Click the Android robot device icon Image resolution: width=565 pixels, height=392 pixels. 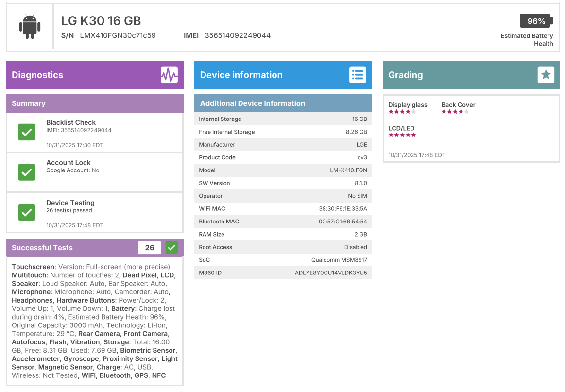tap(29, 27)
